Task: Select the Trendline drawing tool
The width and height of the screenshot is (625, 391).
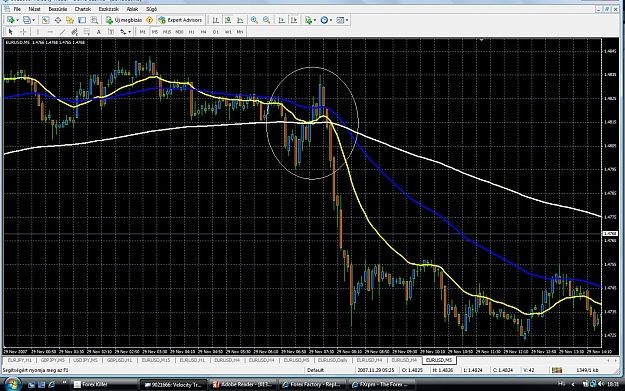Action: point(63,32)
